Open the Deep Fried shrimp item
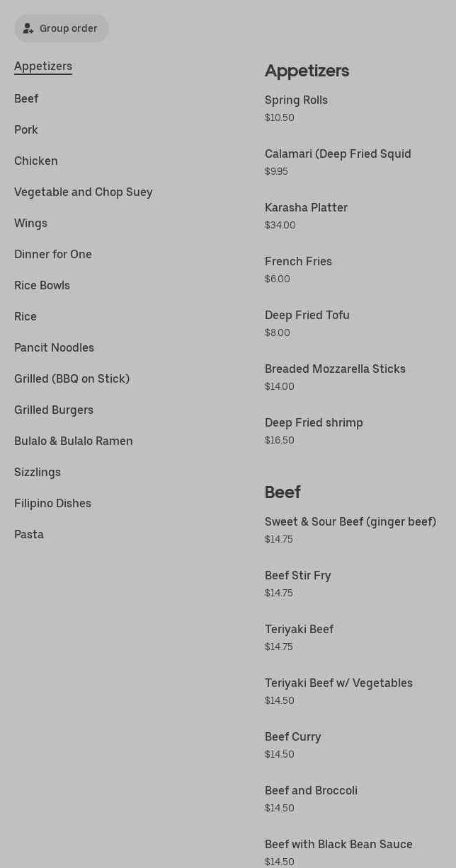The image size is (456, 868). 314,423
